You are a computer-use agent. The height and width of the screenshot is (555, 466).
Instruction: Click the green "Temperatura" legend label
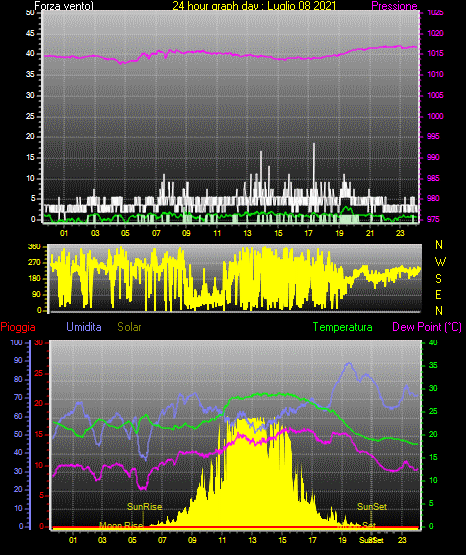pos(342,327)
